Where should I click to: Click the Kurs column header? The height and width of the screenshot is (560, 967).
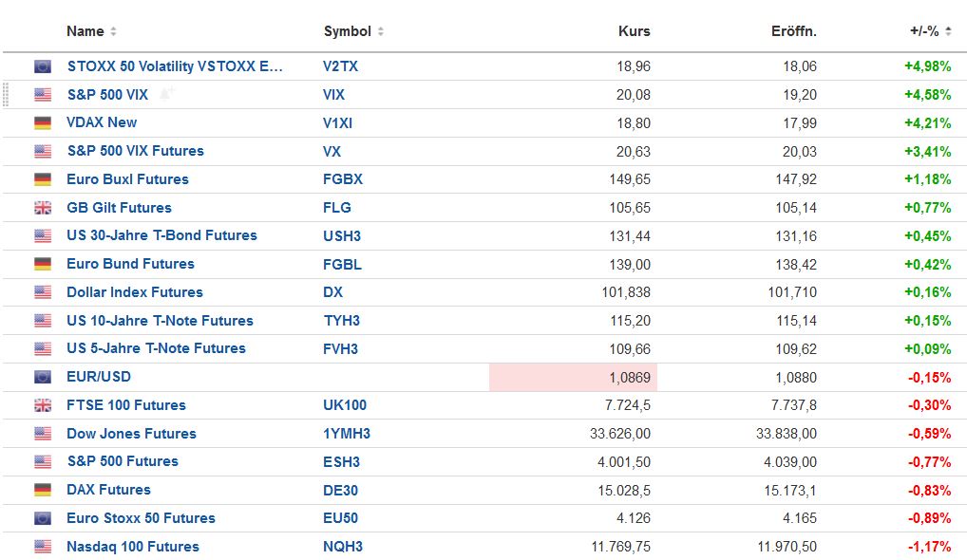pos(634,31)
